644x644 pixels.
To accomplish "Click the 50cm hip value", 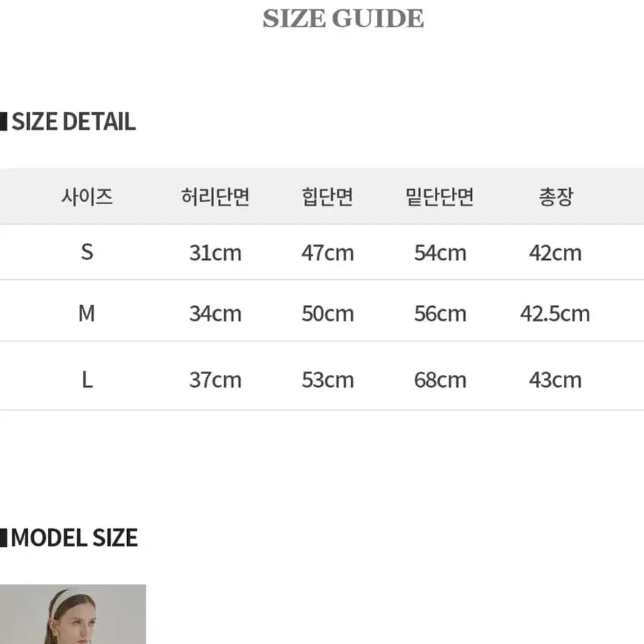I will tap(327, 313).
